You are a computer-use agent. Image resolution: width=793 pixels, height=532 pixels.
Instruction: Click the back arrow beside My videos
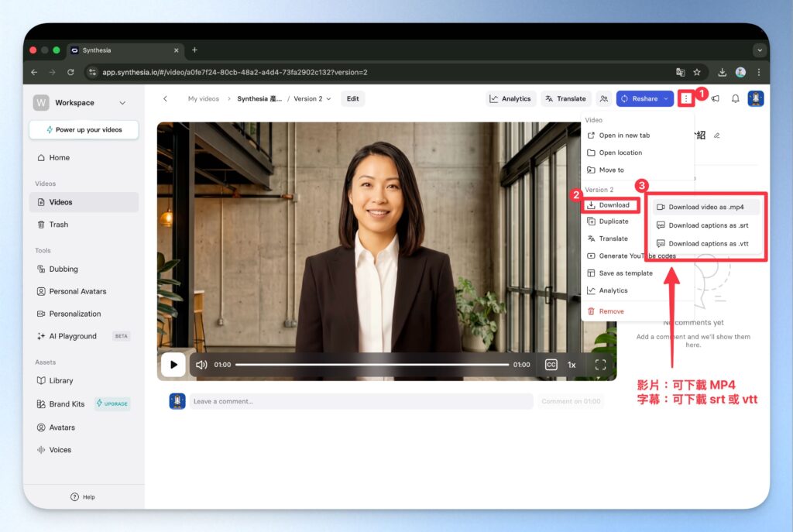165,98
